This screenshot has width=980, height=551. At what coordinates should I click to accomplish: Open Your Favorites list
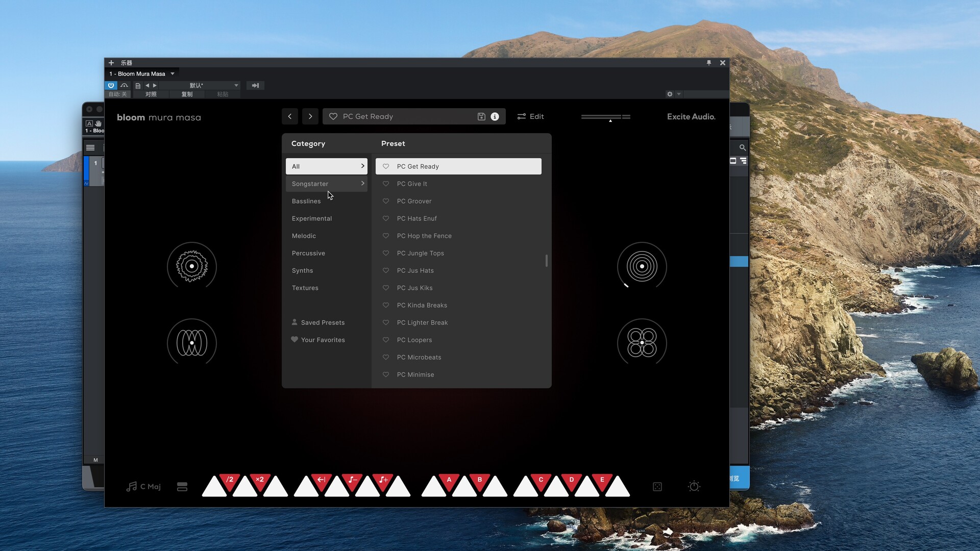pyautogui.click(x=323, y=340)
